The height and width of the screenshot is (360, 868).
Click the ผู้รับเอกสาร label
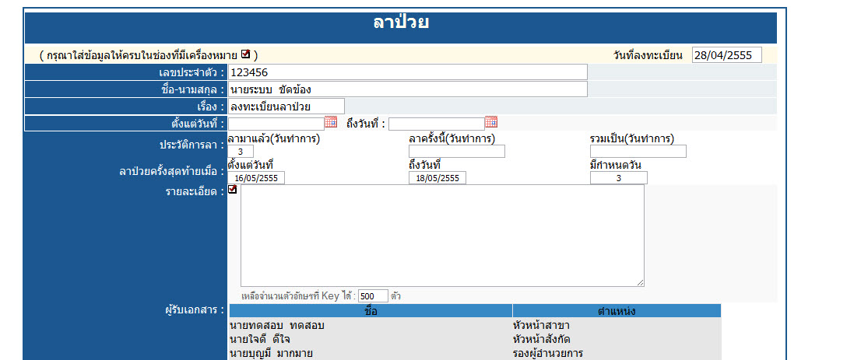point(195,310)
